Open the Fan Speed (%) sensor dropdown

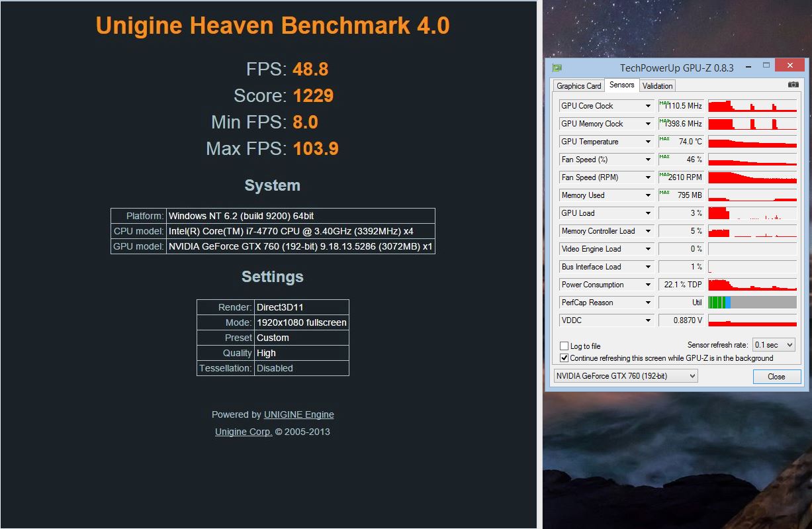click(x=649, y=160)
